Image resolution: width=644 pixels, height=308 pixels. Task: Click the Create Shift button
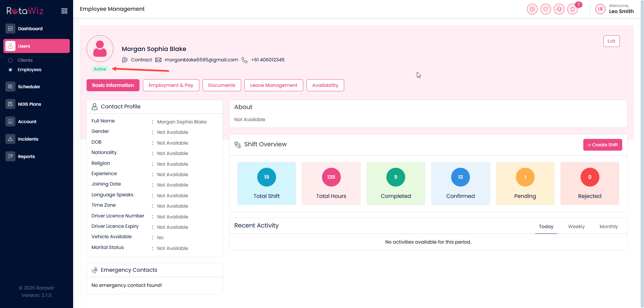coord(602,145)
